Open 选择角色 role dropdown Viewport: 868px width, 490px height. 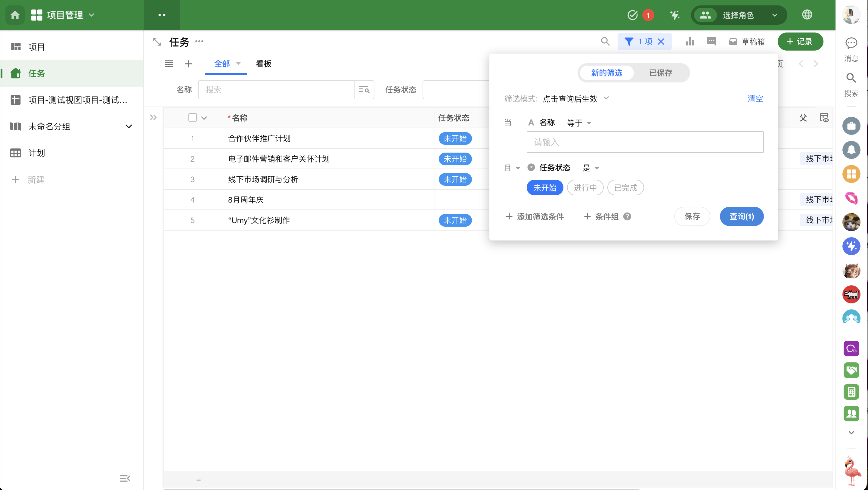[739, 15]
